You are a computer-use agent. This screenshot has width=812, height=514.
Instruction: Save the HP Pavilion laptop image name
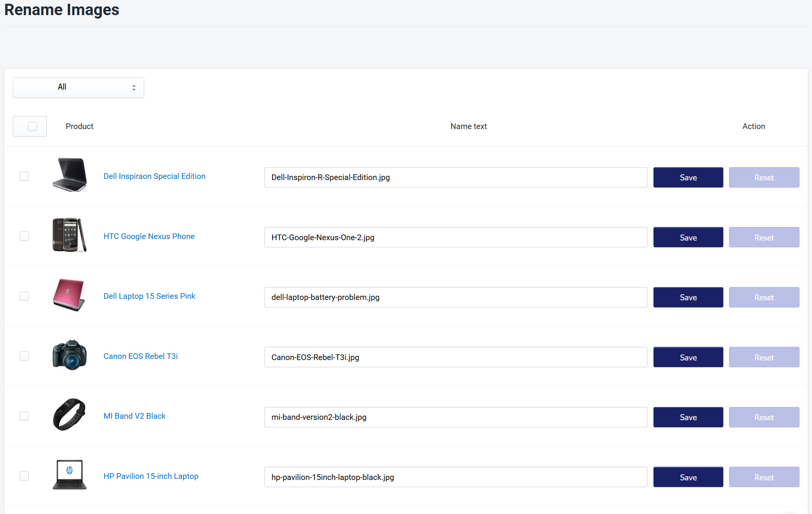[x=688, y=477]
